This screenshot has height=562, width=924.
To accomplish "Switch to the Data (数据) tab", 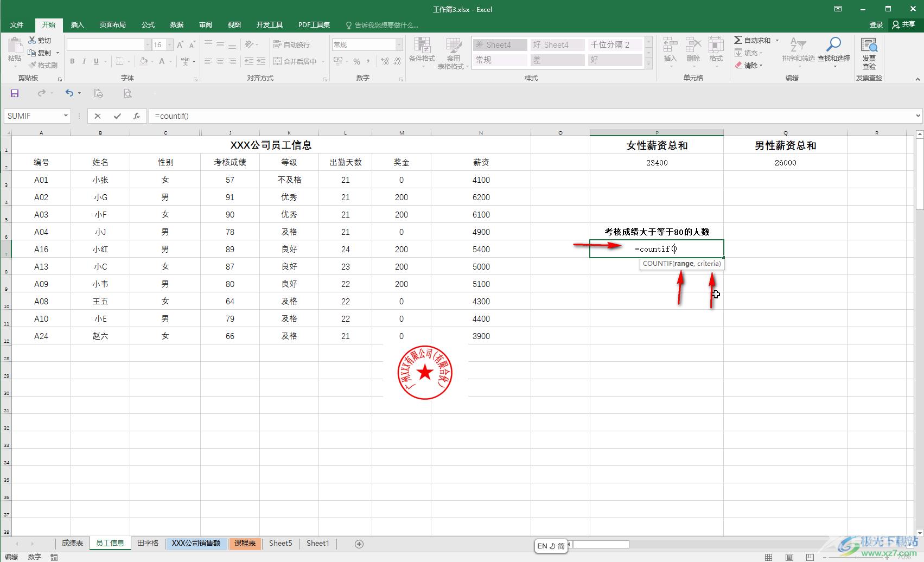I will click(177, 24).
